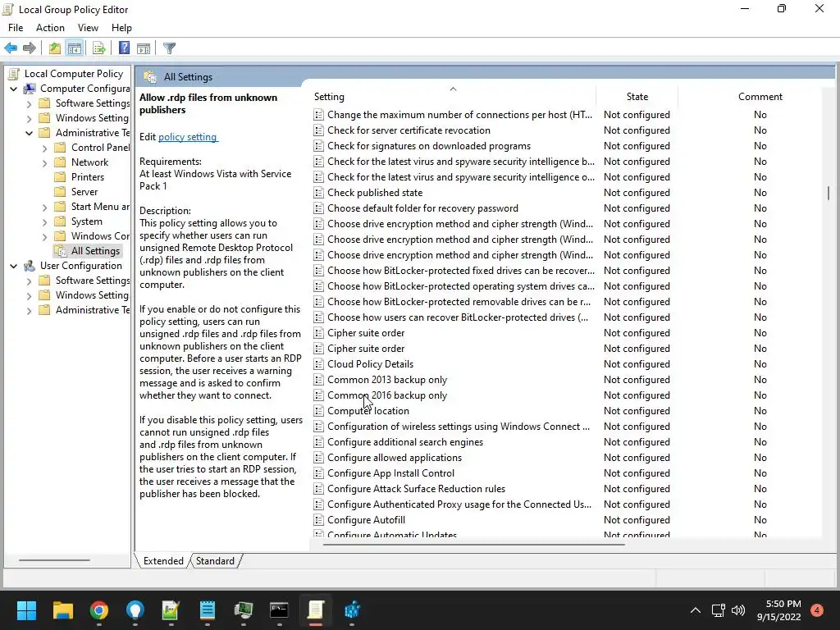Select Check for server certificate revocation

pos(409,130)
